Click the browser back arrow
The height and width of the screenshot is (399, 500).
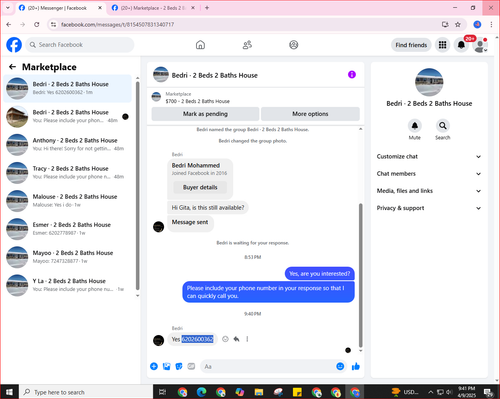click(x=9, y=24)
